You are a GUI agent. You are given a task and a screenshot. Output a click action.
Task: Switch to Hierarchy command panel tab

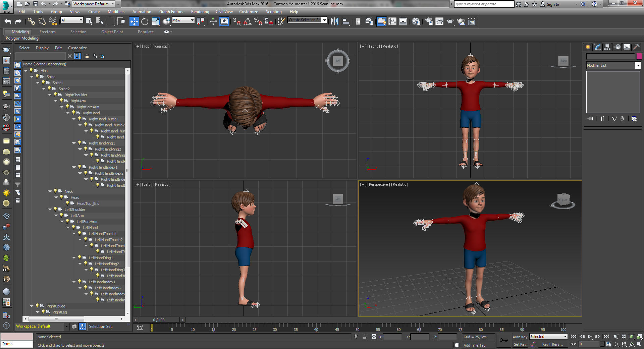point(607,47)
